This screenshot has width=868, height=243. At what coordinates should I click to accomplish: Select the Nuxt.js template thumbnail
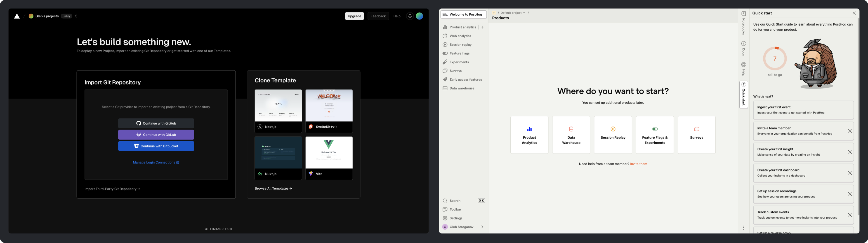click(278, 153)
